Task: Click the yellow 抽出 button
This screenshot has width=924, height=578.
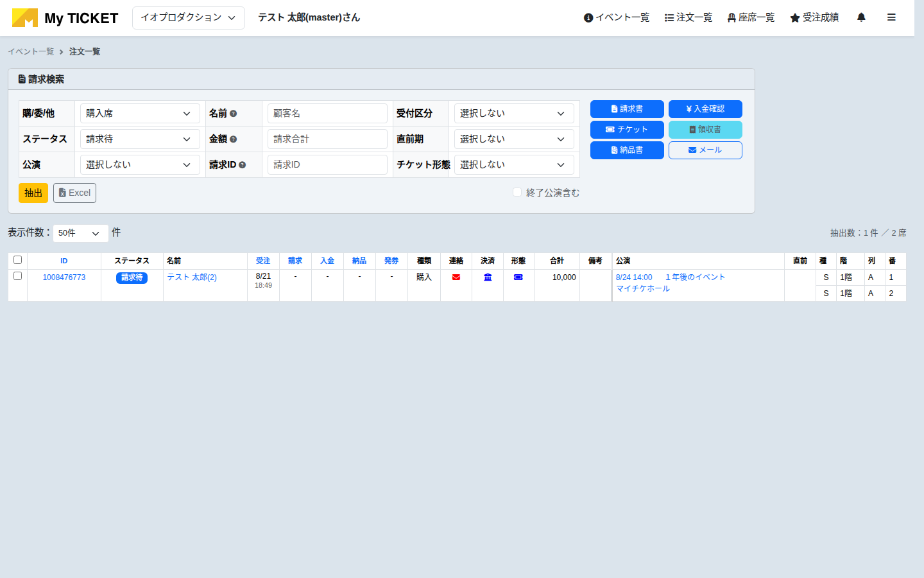Action: click(x=33, y=193)
